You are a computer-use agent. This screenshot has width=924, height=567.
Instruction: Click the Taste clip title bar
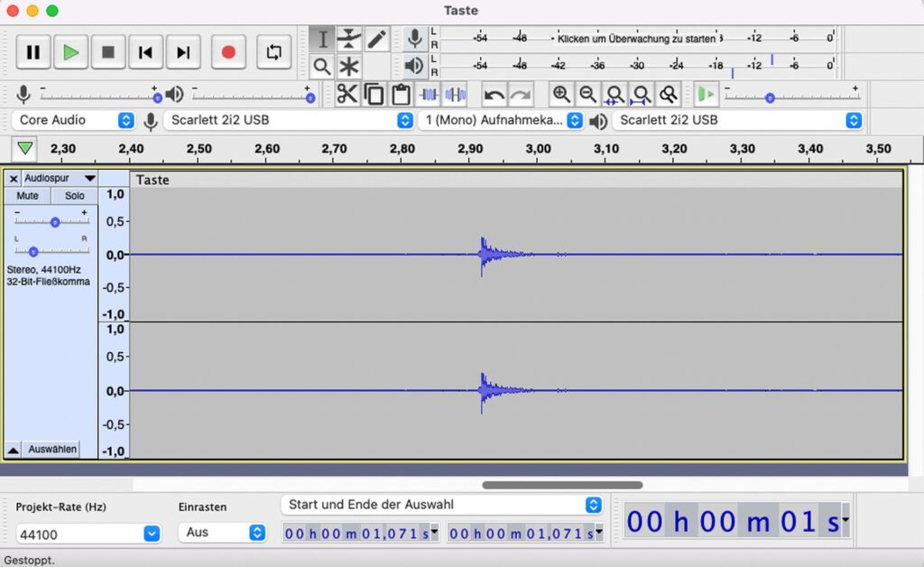[515, 180]
